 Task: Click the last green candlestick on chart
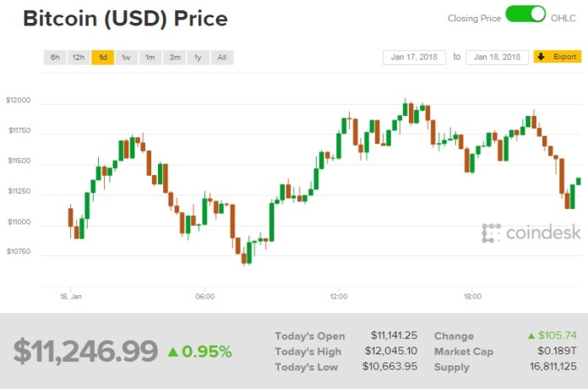point(579,180)
